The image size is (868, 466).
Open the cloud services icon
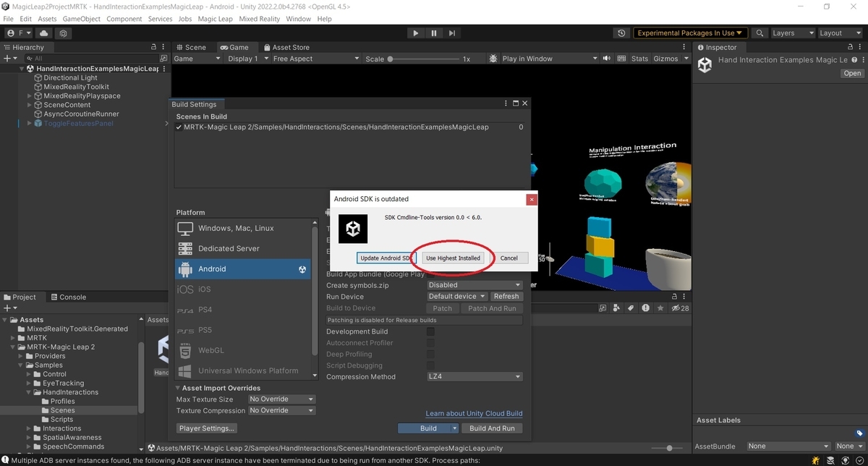click(45, 33)
